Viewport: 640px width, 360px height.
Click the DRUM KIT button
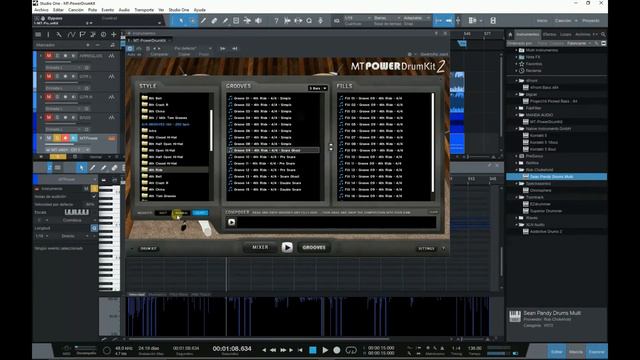pyautogui.click(x=148, y=248)
